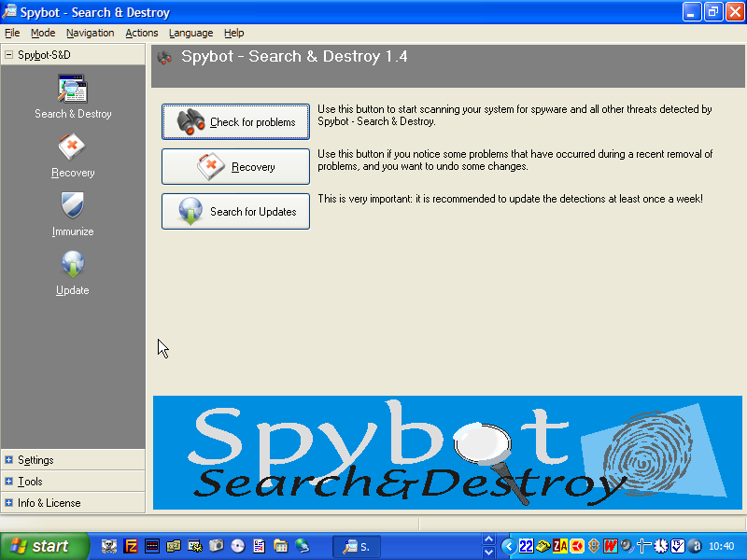Click the calendar 22 tray icon
Screen dimensions: 747x560
point(526,546)
